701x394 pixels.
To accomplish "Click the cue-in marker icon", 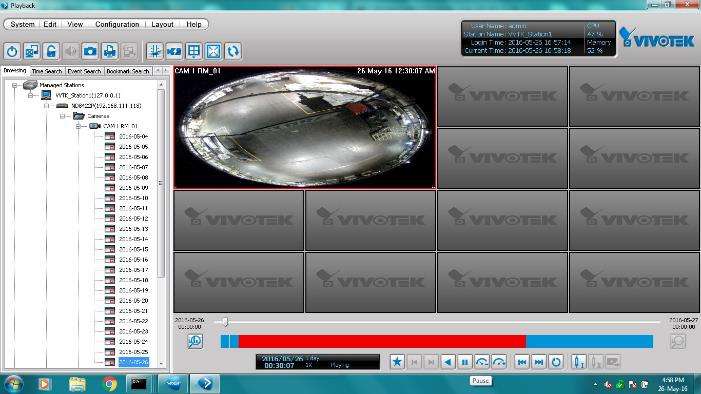I will tap(578, 362).
